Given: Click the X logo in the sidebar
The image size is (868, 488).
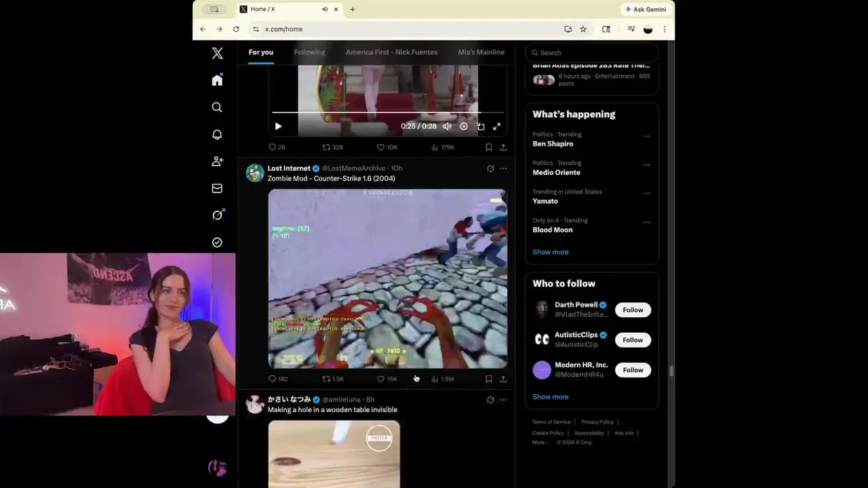Looking at the screenshot, I should click(217, 53).
